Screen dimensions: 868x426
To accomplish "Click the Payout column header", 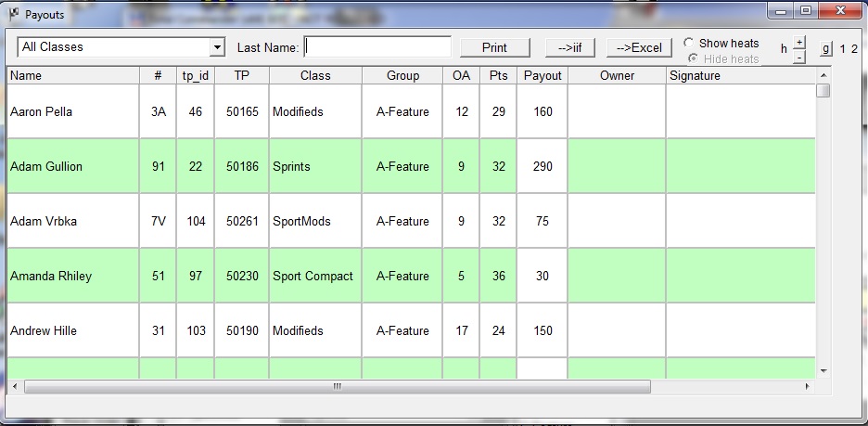I will point(542,76).
